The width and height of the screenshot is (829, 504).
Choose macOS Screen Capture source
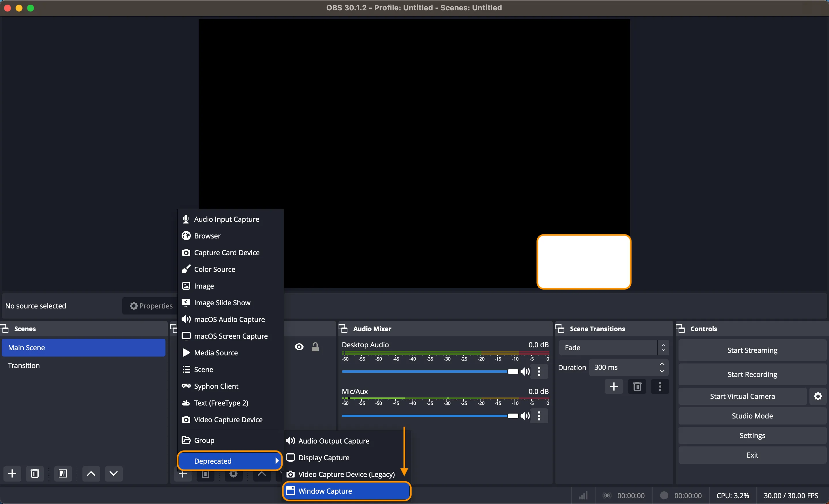(x=231, y=336)
